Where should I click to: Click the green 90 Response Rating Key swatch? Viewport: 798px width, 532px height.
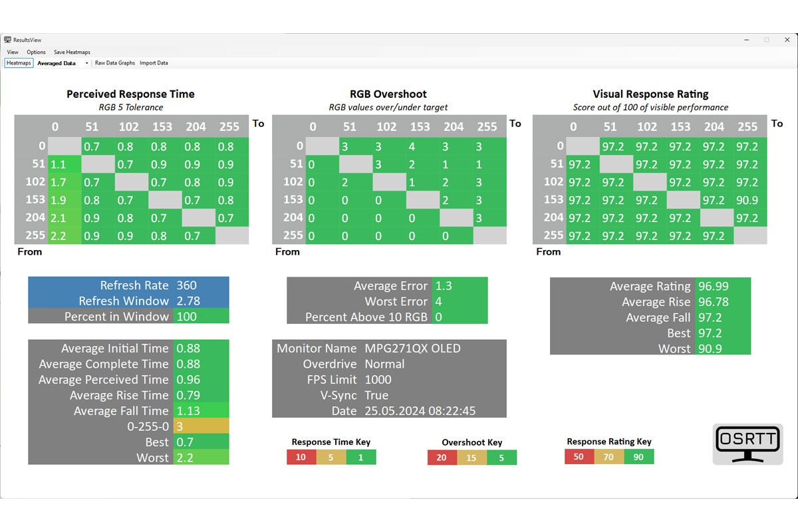[x=638, y=457]
